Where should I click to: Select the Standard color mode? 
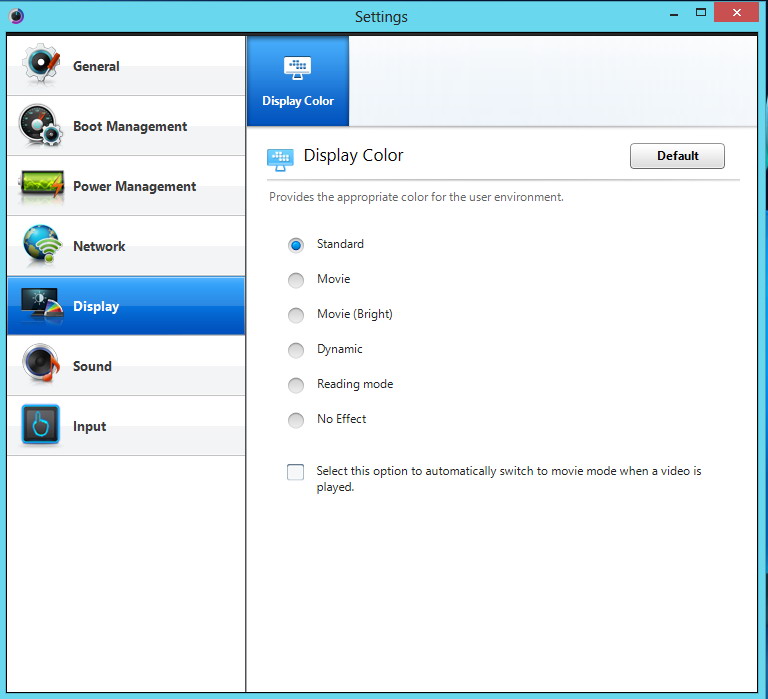[x=296, y=245]
